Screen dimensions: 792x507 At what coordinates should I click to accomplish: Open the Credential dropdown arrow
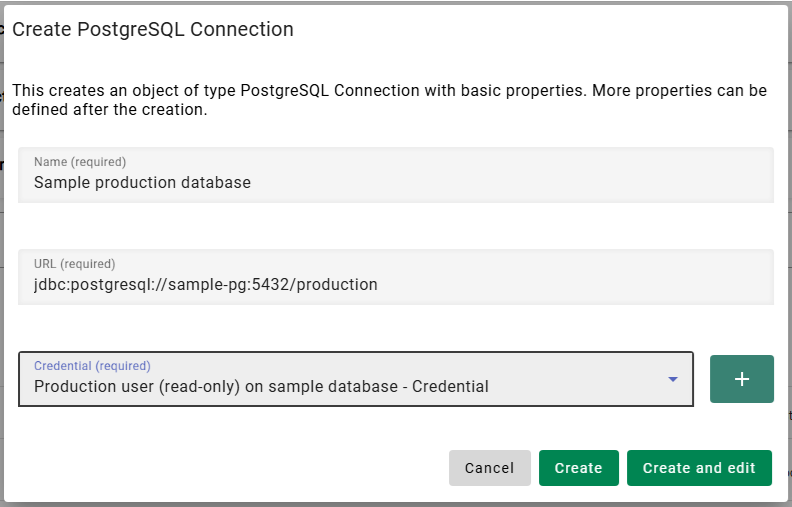point(672,379)
